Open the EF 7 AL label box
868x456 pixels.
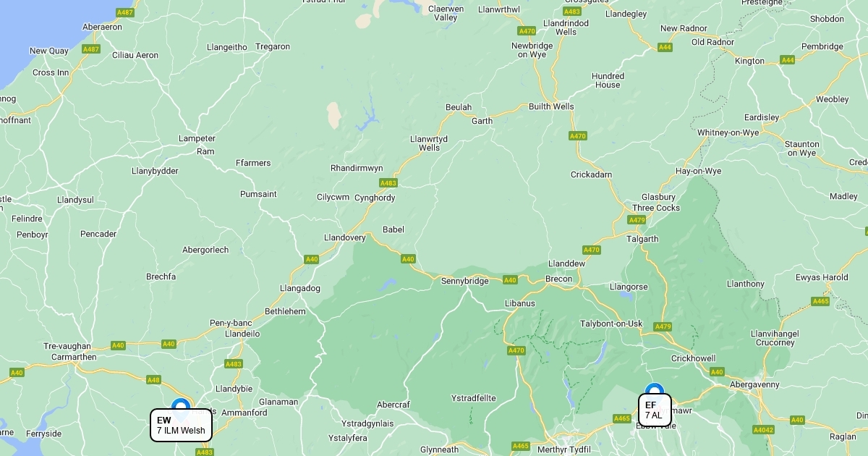655,410
